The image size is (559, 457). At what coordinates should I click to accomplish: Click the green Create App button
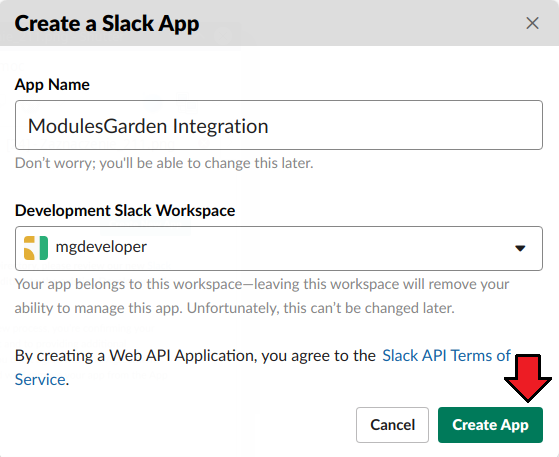(x=490, y=425)
